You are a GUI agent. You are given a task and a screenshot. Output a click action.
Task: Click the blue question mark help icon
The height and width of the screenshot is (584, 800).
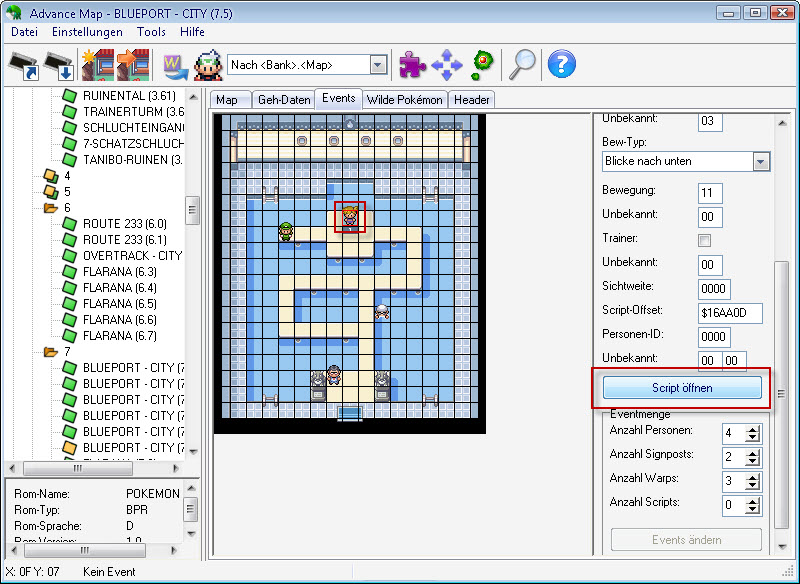click(561, 64)
